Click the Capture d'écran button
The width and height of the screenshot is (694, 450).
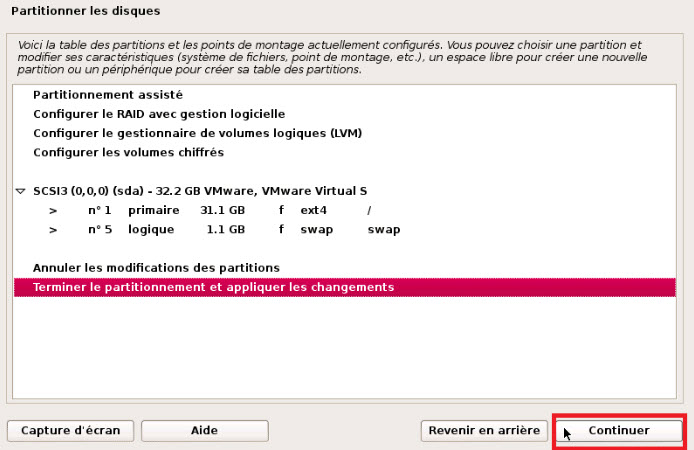click(70, 431)
